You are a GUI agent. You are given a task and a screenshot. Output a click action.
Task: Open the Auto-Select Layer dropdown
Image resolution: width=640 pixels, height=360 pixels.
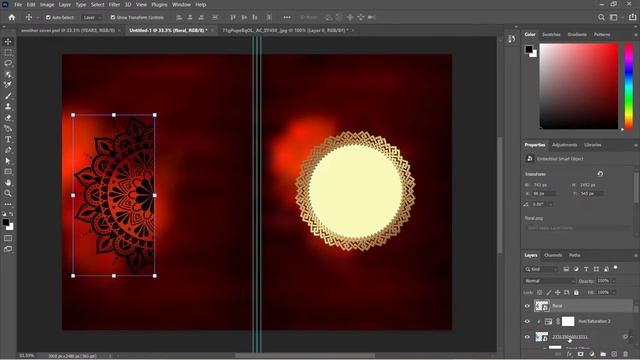pos(92,18)
